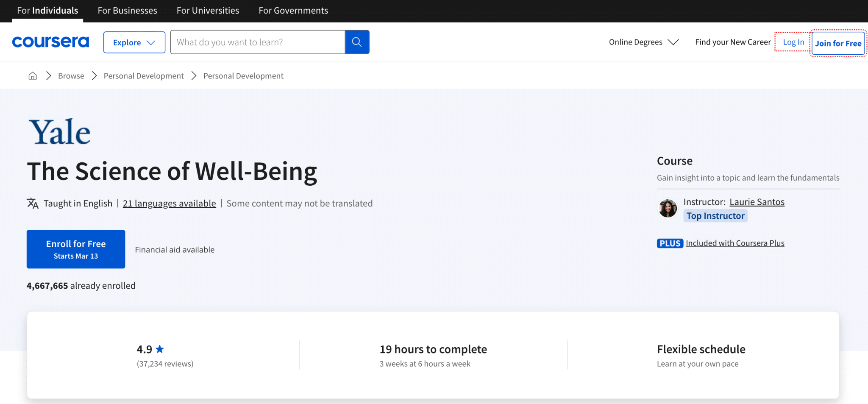The width and height of the screenshot is (868, 404).
Task: Open the 21 languages available link
Action: point(169,203)
